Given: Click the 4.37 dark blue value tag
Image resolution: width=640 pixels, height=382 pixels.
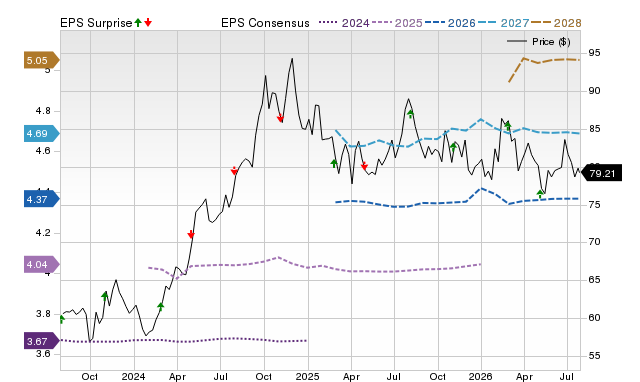Looking at the screenshot, I should [x=41, y=199].
